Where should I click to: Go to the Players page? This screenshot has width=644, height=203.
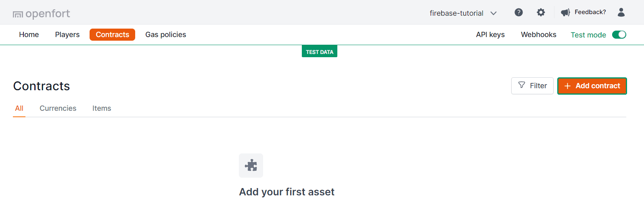point(67,35)
